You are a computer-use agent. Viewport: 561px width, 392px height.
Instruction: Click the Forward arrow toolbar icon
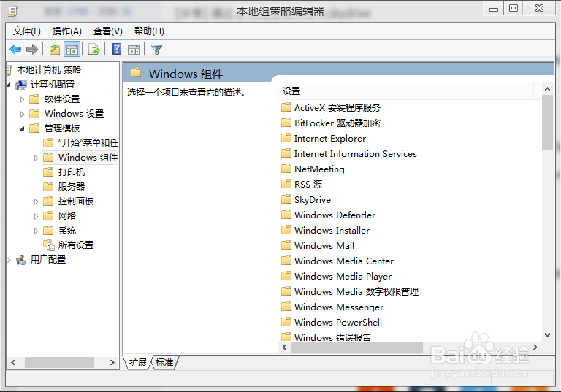tap(32, 49)
